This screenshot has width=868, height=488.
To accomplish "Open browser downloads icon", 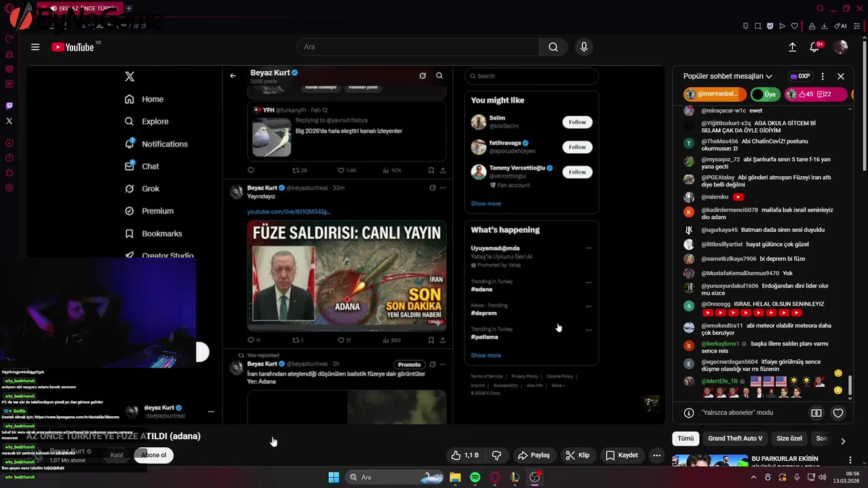I will tap(824, 26).
